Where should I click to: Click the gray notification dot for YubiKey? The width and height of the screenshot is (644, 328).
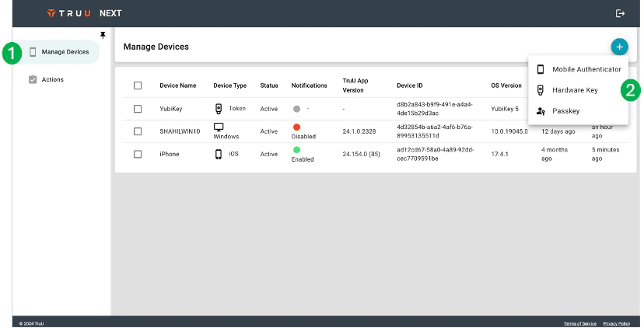pyautogui.click(x=296, y=109)
